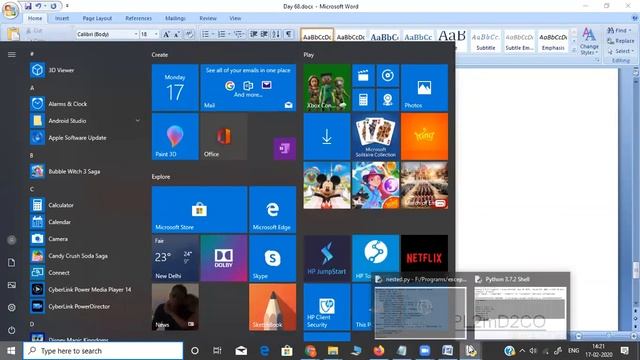Open the Photos tile
This screenshot has width=640, height=360.
point(424,87)
